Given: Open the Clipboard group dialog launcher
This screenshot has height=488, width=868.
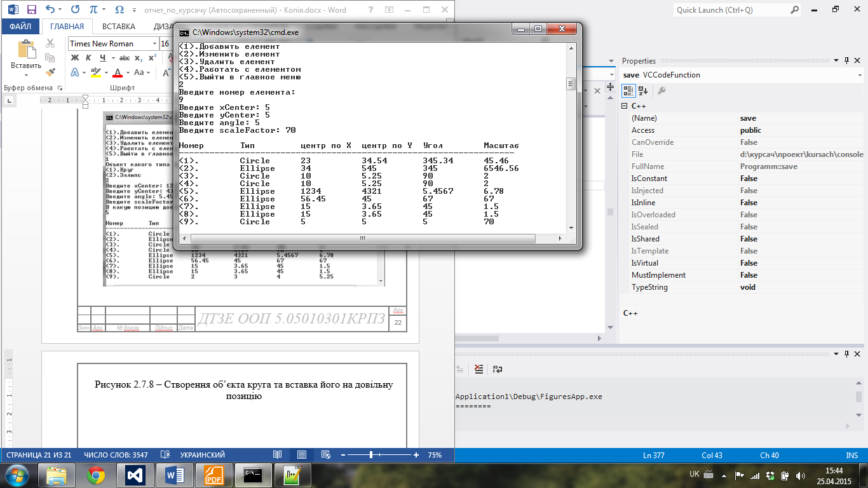Looking at the screenshot, I should coord(60,88).
